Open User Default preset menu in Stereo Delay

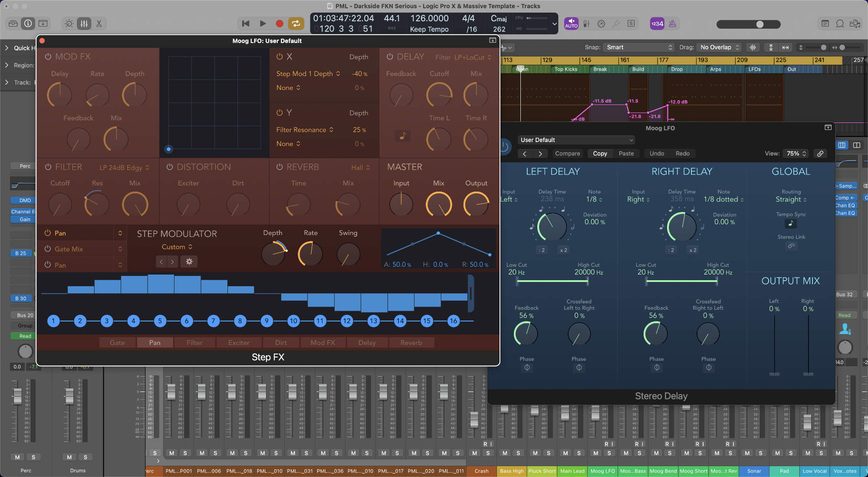click(577, 140)
